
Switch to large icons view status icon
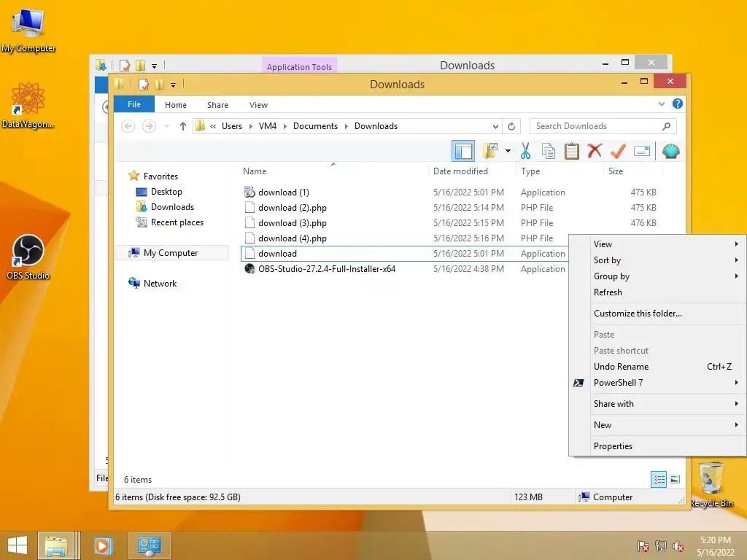(675, 479)
